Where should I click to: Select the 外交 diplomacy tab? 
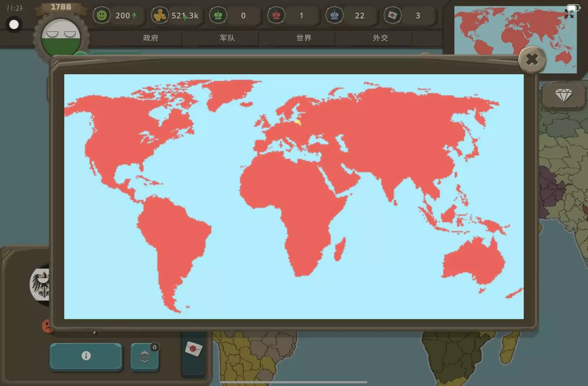380,38
